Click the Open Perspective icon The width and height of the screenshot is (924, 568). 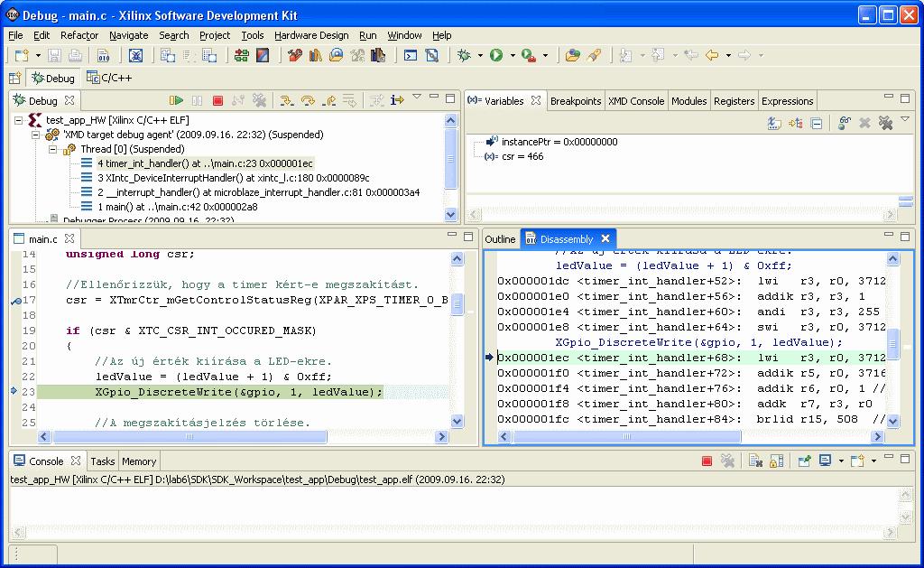[x=15, y=78]
